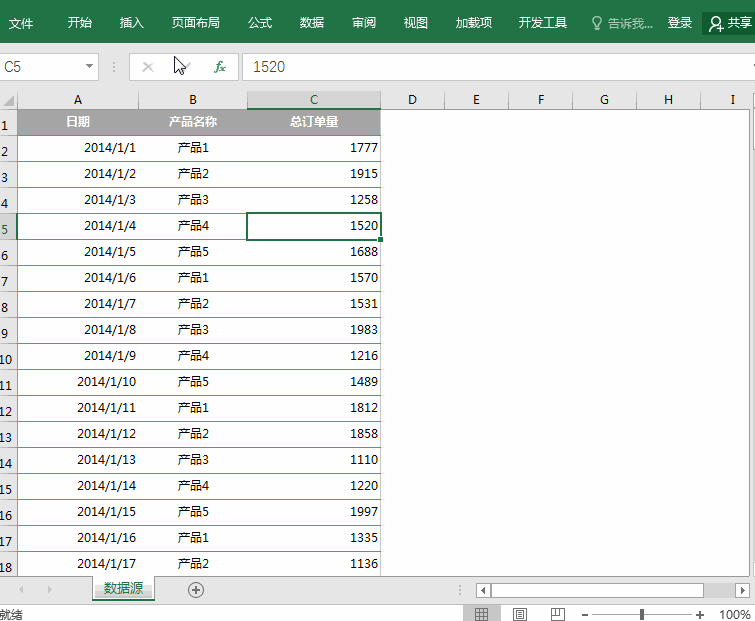Click the zoom in plus button
This screenshot has height=621, width=755.
(700, 615)
